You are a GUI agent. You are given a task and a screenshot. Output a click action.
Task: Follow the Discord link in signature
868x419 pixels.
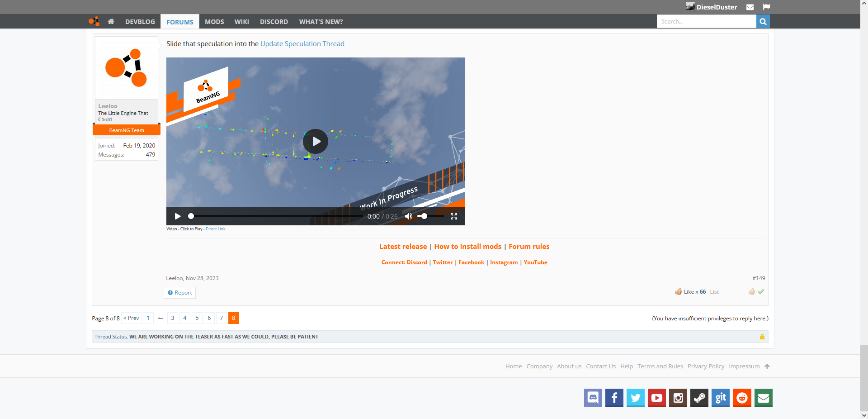[417, 262]
